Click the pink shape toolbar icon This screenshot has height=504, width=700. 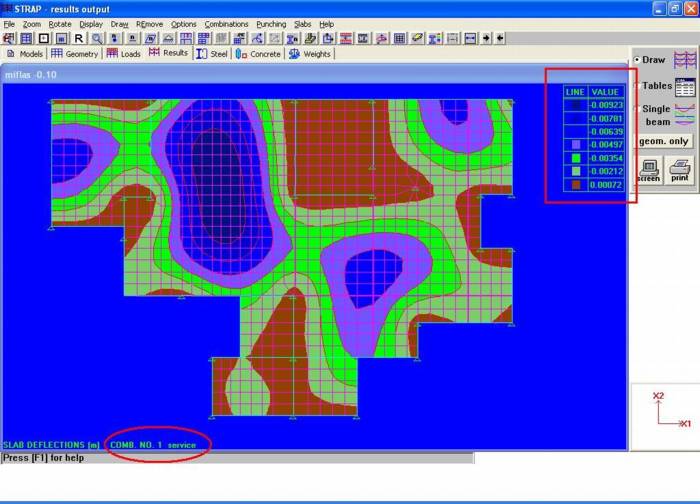(x=381, y=38)
